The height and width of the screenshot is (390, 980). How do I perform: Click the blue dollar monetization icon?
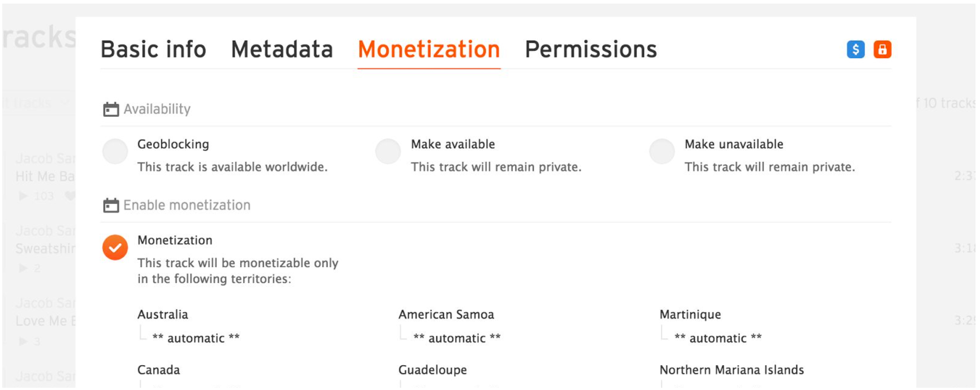(855, 49)
